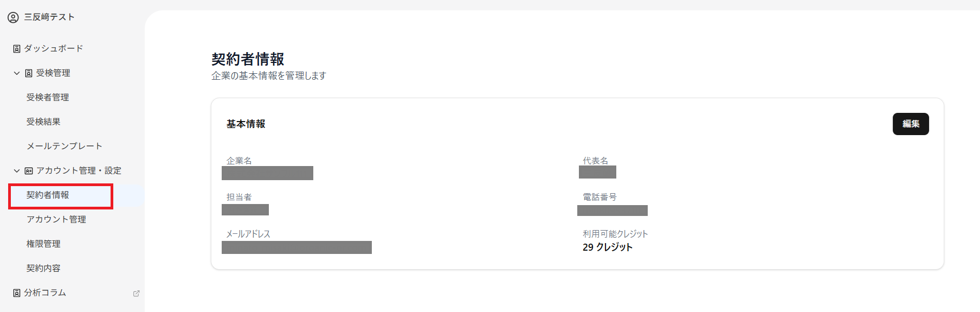Click the アカウント管理・設定 section icon
The image size is (980, 312).
[29, 171]
